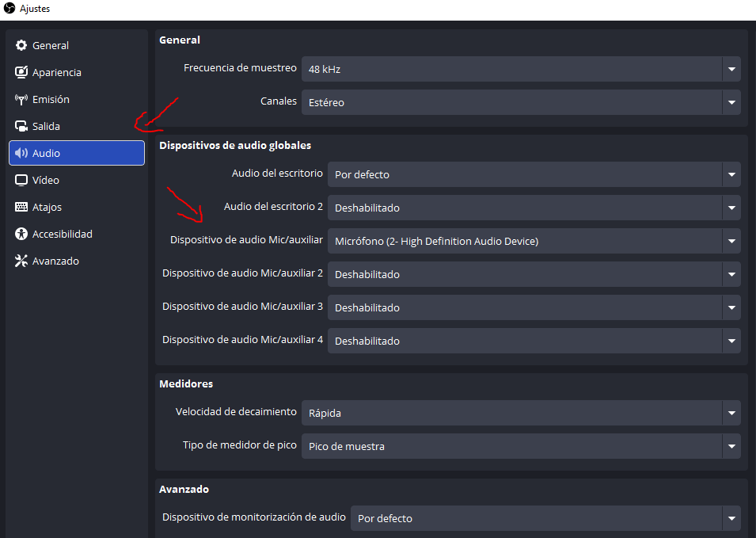This screenshot has height=538, width=756.
Task: Click the Emisión antenna icon
Action: [21, 99]
